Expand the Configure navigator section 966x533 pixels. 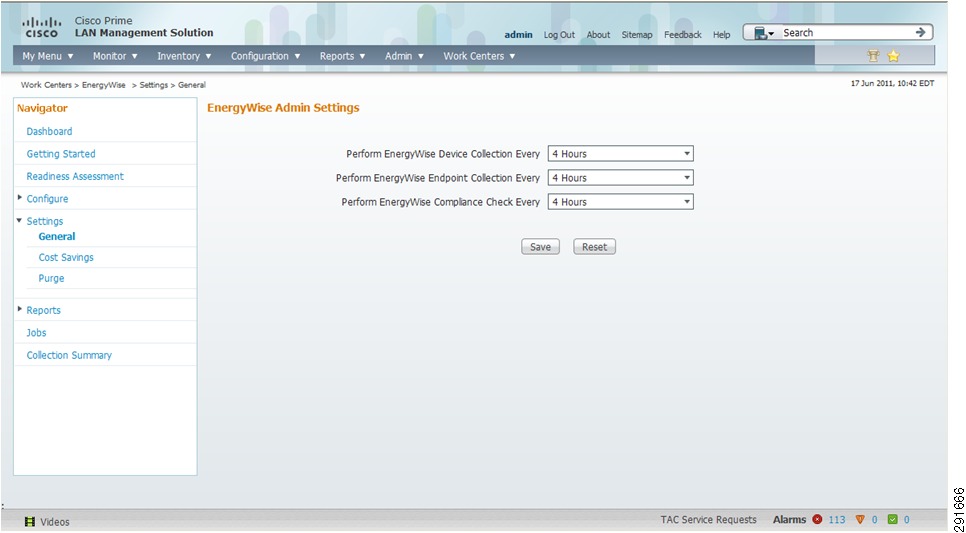pos(20,198)
